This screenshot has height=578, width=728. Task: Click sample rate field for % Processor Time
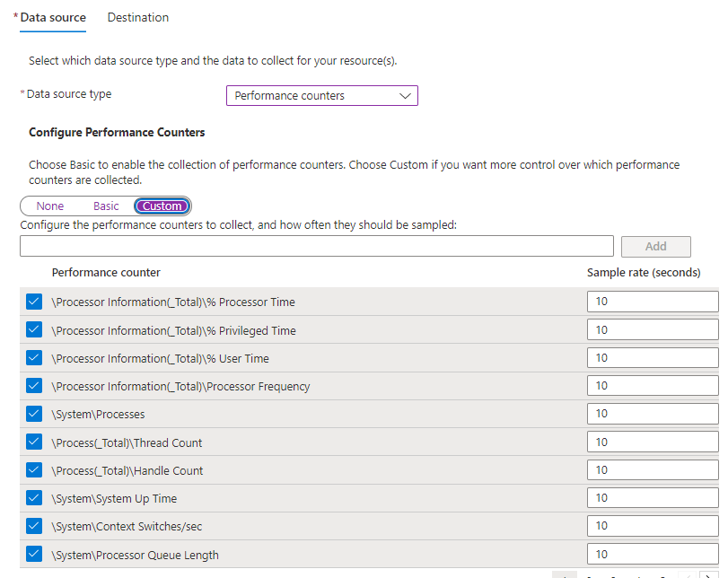tap(653, 302)
